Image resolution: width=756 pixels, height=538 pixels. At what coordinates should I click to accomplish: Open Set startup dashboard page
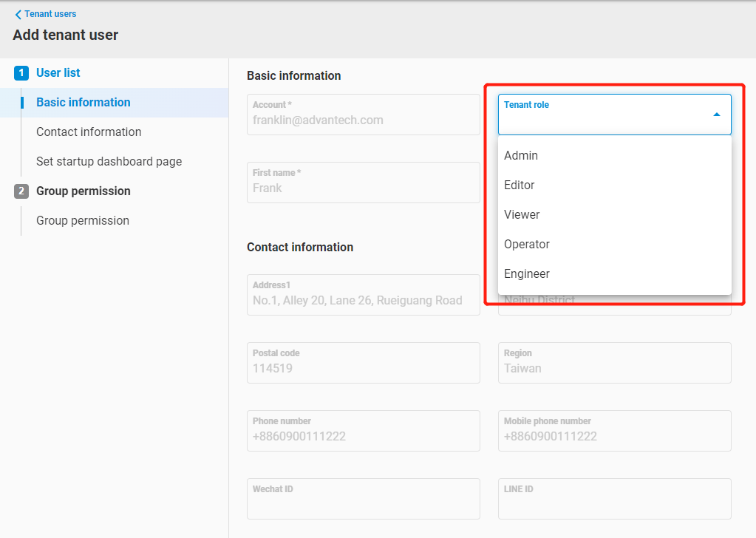click(109, 162)
